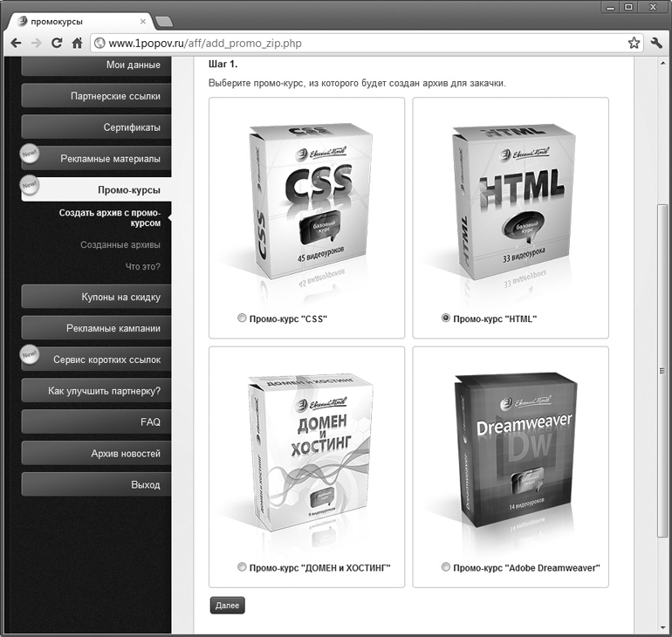Click the Шаг 1. heading
The image size is (672, 637).
(223, 65)
